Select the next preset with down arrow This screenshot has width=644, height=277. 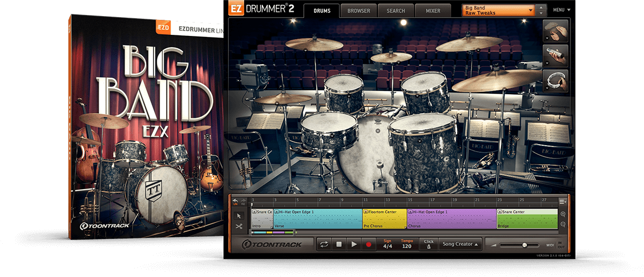point(542,13)
